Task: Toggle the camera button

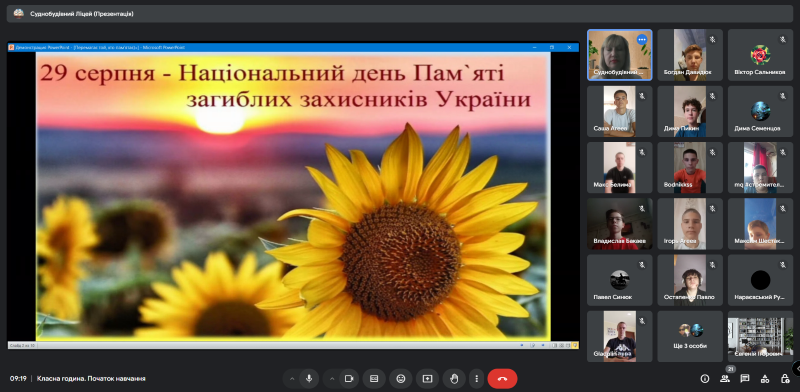Action: (x=349, y=379)
